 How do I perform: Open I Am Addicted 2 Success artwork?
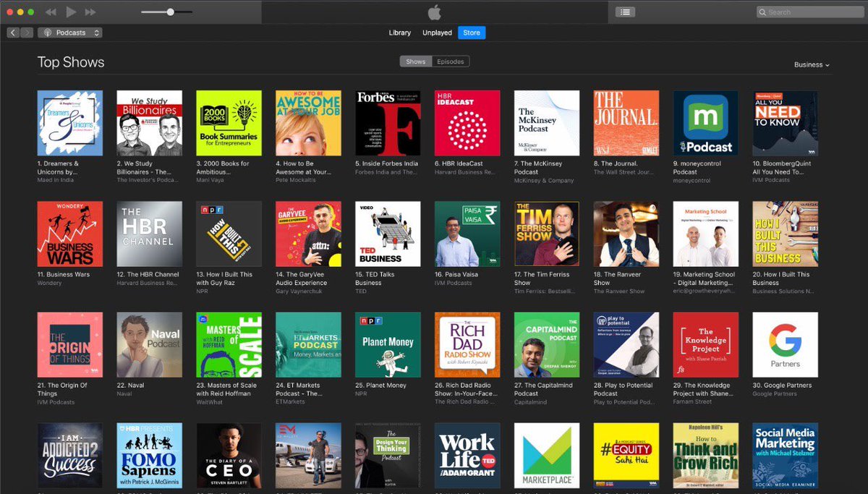point(70,456)
